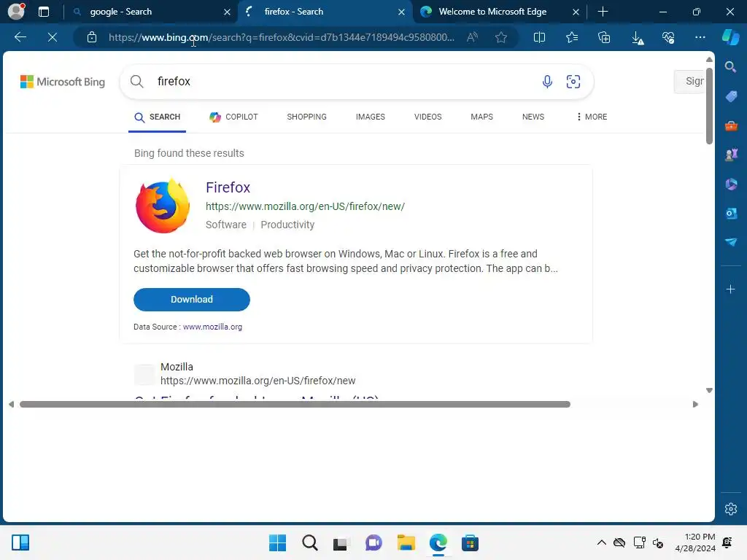
Task: Click the address bar URL
Action: click(x=281, y=37)
